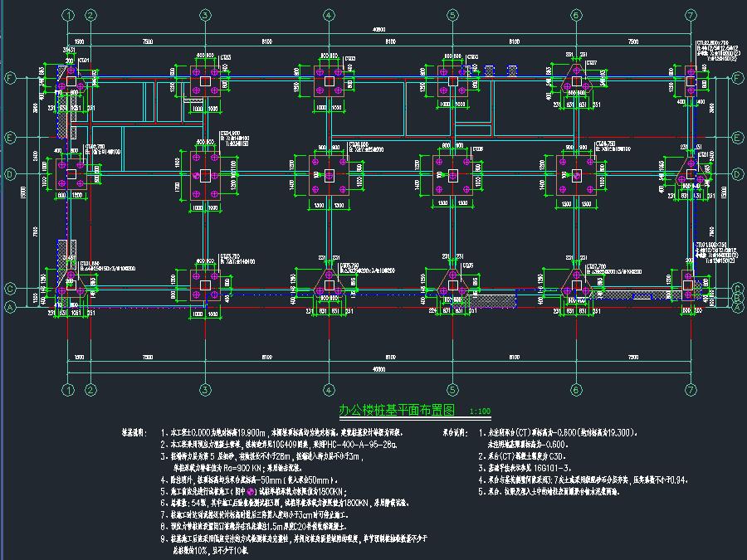Select the column square at axes 3 and D
Image resolution: width=747 pixels, height=560 pixels.
[205, 175]
